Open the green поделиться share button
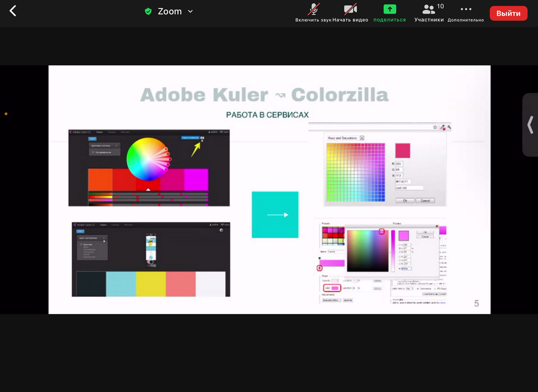This screenshot has width=538, height=392. coord(390,13)
